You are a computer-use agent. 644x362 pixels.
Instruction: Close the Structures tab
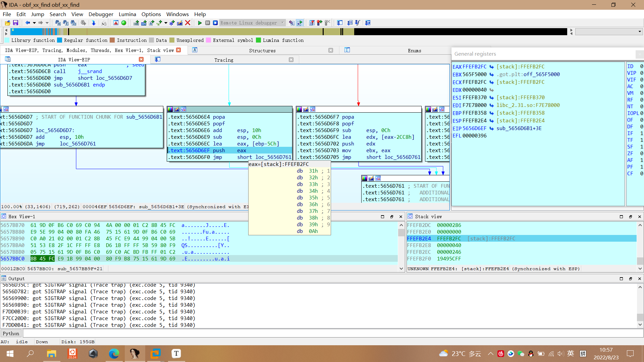click(x=331, y=50)
